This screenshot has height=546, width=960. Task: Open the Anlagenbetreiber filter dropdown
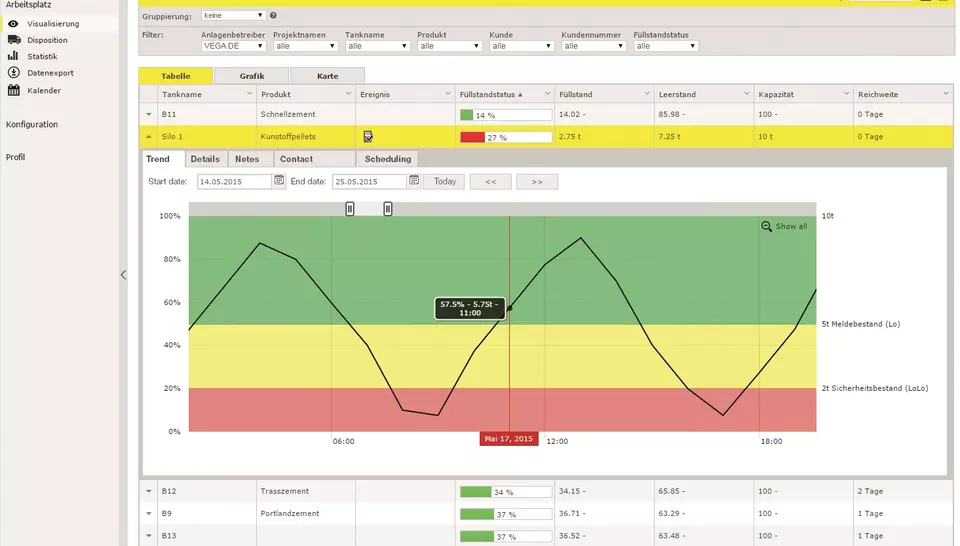[233, 46]
